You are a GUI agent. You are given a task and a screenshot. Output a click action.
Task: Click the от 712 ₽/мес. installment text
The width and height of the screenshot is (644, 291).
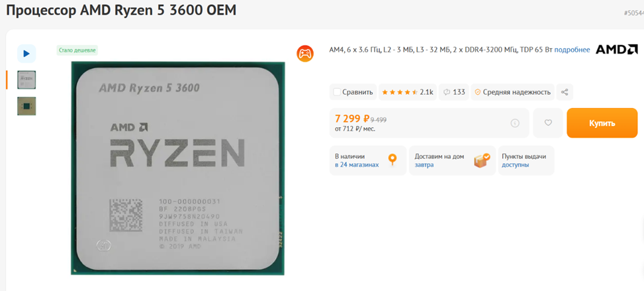point(355,129)
